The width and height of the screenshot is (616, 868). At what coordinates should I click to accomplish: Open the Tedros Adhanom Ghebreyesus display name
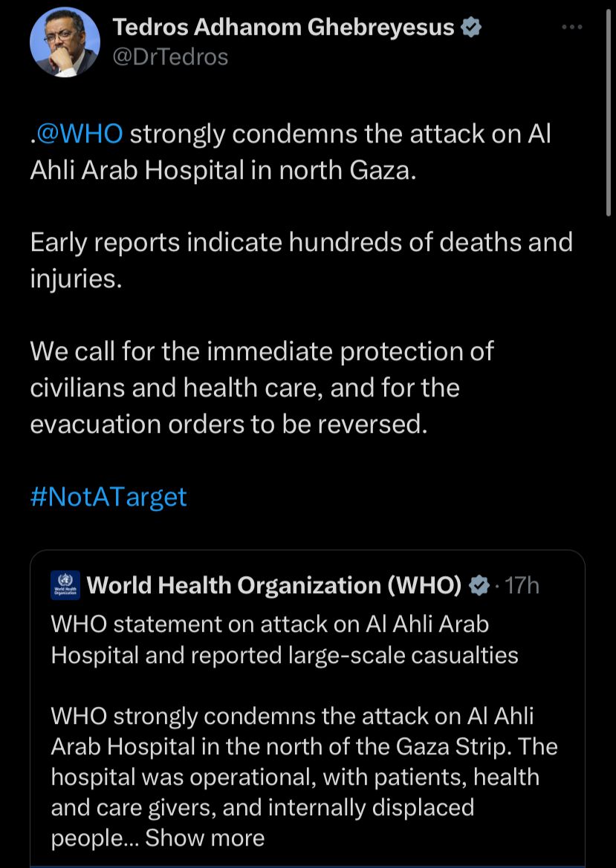tap(282, 27)
